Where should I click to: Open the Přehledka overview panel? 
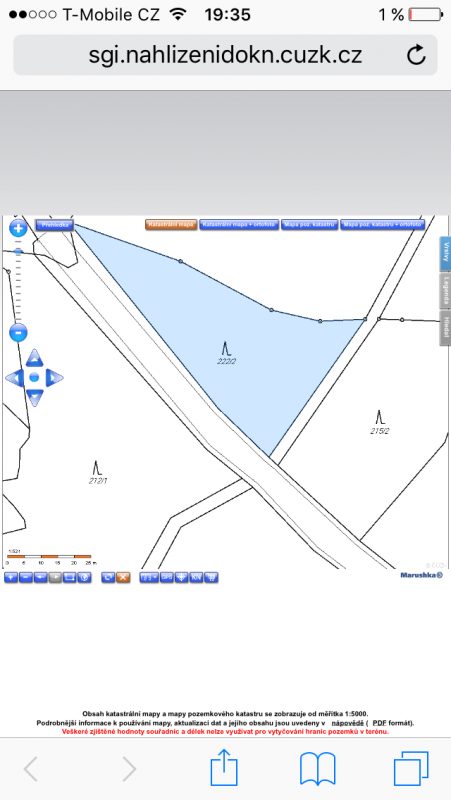coord(55,225)
